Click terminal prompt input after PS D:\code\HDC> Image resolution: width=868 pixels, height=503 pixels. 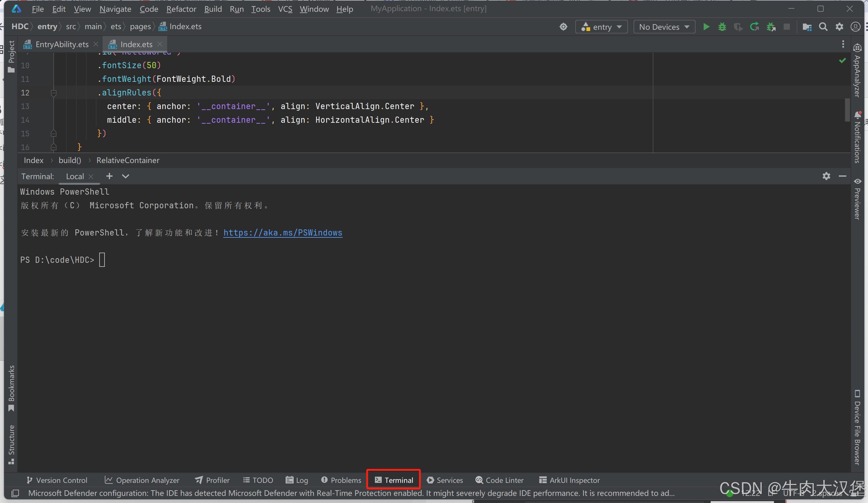(102, 260)
